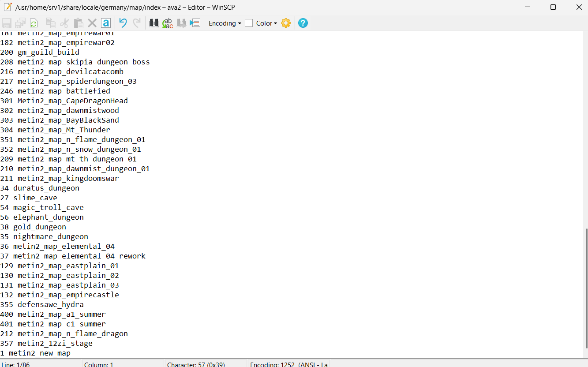588x367 pixels.
Task: Click the line '200 gm_guild_build'
Action: pyautogui.click(x=40, y=52)
